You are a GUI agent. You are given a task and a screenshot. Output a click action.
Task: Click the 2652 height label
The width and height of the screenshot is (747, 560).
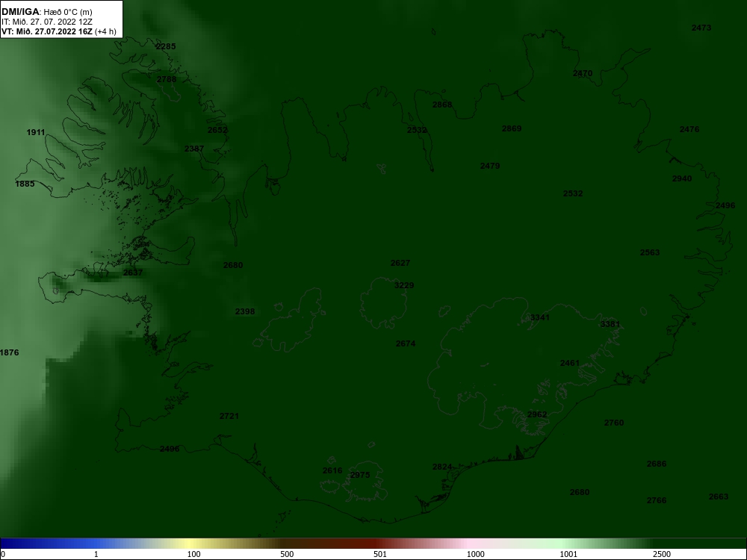coord(217,130)
